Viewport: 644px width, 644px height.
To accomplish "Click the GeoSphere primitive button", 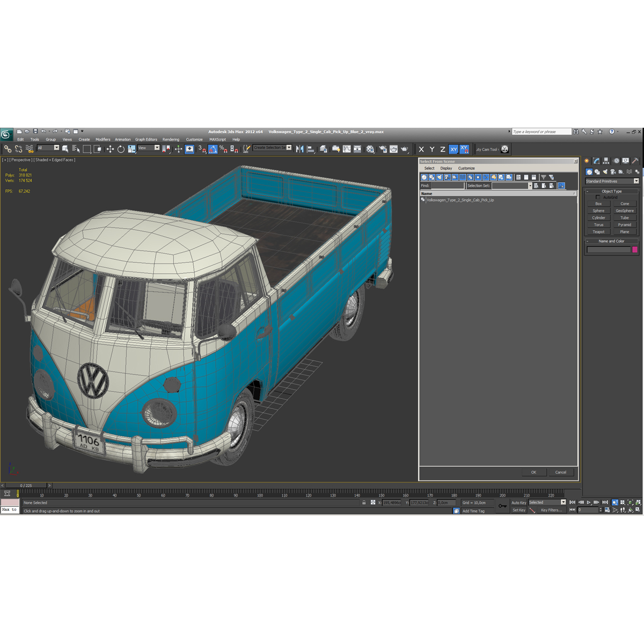I will [625, 211].
